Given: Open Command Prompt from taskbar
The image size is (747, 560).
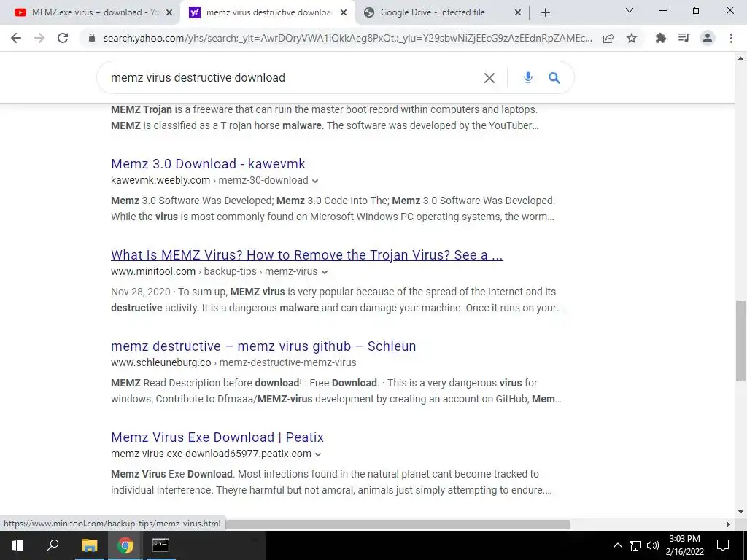Looking at the screenshot, I should pyautogui.click(x=160, y=545).
